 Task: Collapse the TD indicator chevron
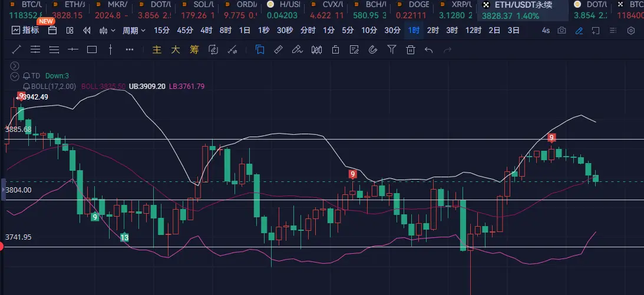(15, 76)
